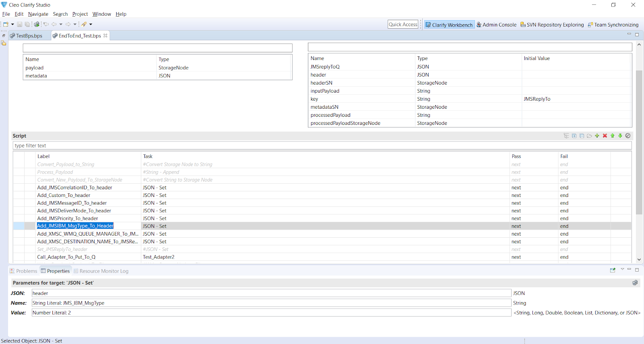This screenshot has height=344, width=644.
Task: Restore the collapsed left panel stack
Action: (x=4, y=35)
